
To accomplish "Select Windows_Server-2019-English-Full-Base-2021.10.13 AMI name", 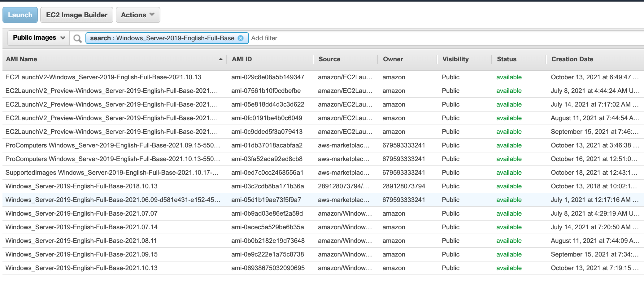I will (x=81, y=268).
